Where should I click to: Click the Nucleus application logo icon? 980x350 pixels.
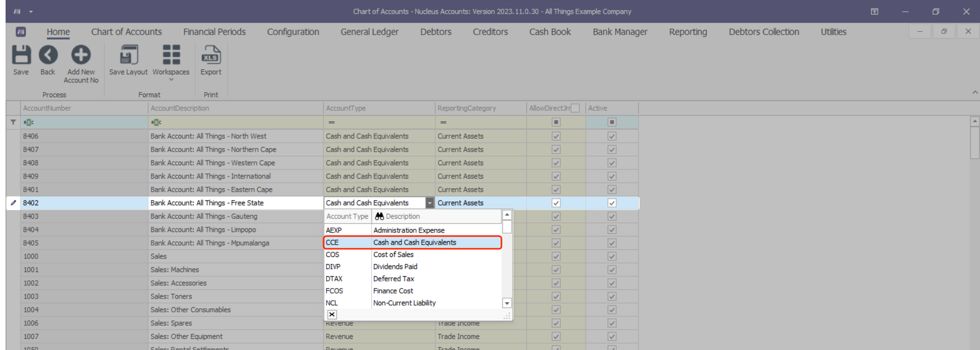[x=21, y=32]
